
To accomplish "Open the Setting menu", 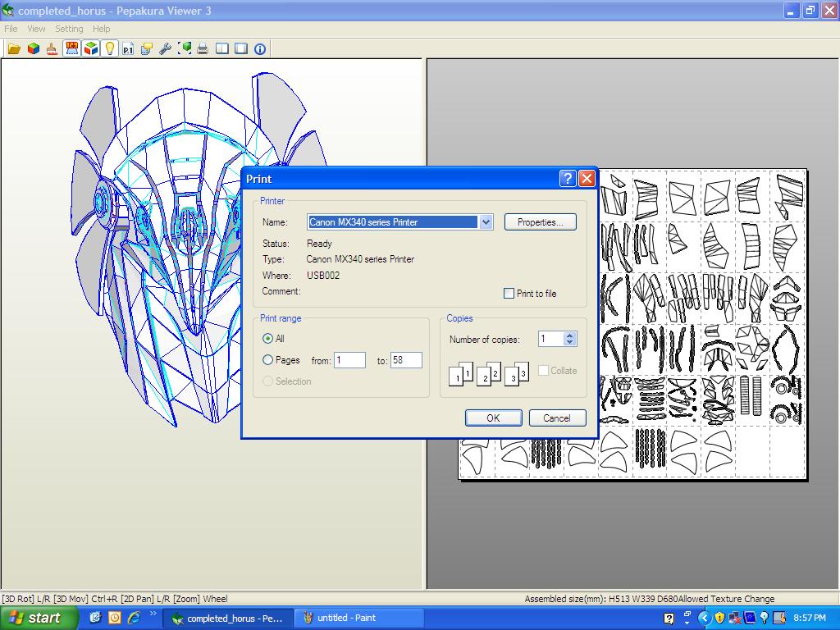I will point(69,29).
